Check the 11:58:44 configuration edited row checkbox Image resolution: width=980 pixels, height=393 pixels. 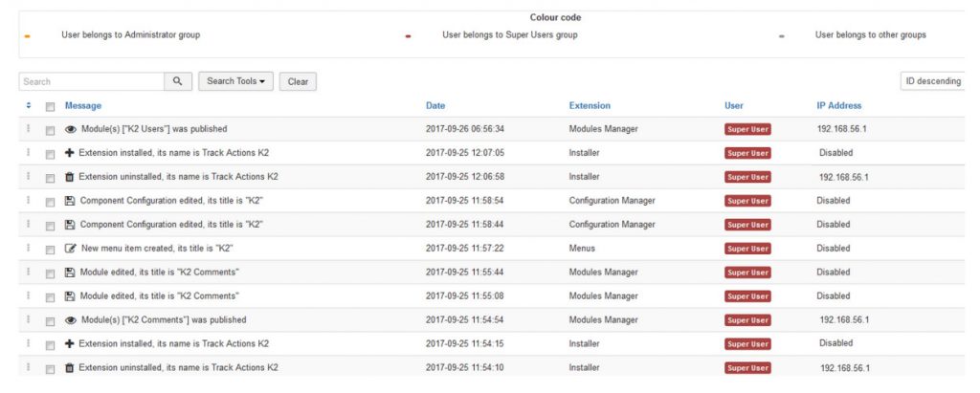coord(50,227)
